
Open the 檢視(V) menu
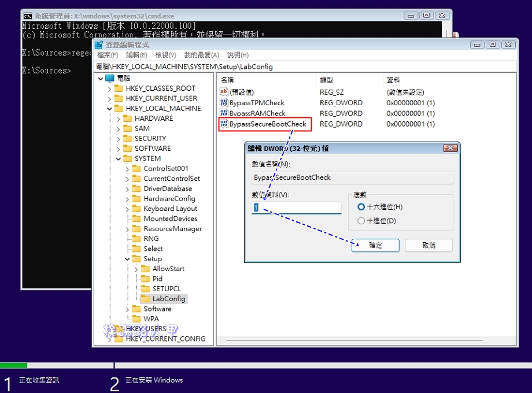pos(165,55)
